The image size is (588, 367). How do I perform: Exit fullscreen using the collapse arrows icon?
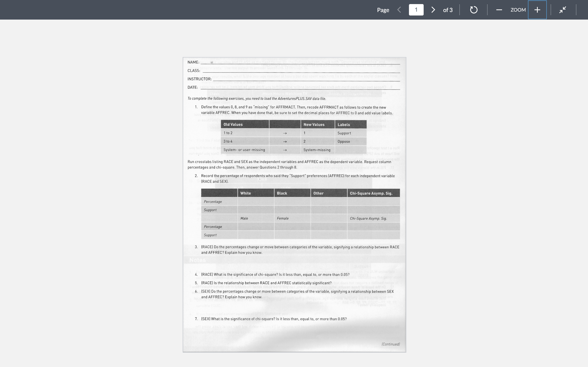(563, 10)
